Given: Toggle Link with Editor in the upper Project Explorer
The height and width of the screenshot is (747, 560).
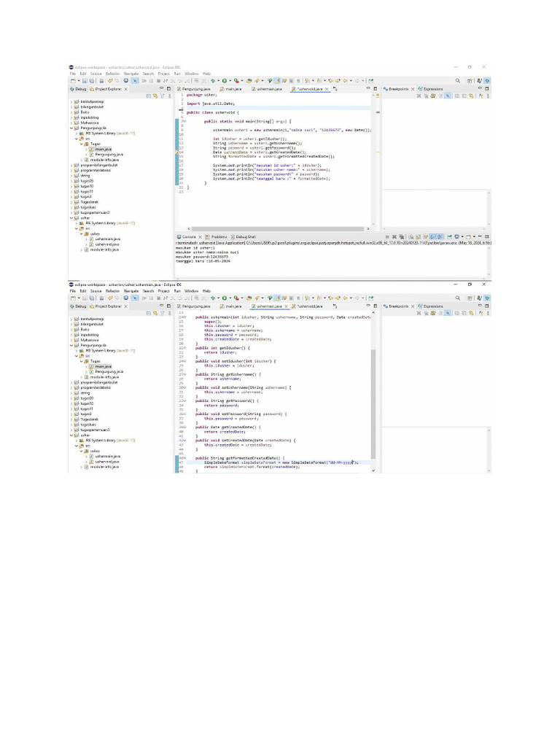Looking at the screenshot, I should [155, 96].
